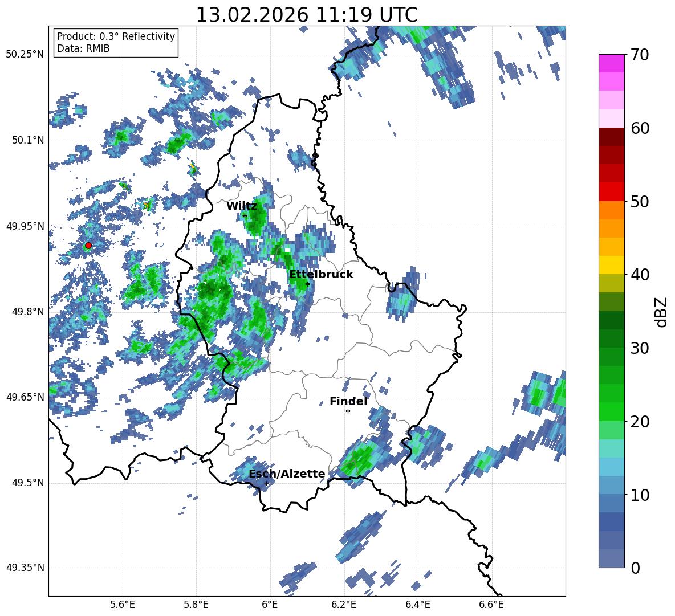The width and height of the screenshot is (675, 616).
Task: Click the dBZ colorbar axis label
Action: pyautogui.click(x=662, y=312)
